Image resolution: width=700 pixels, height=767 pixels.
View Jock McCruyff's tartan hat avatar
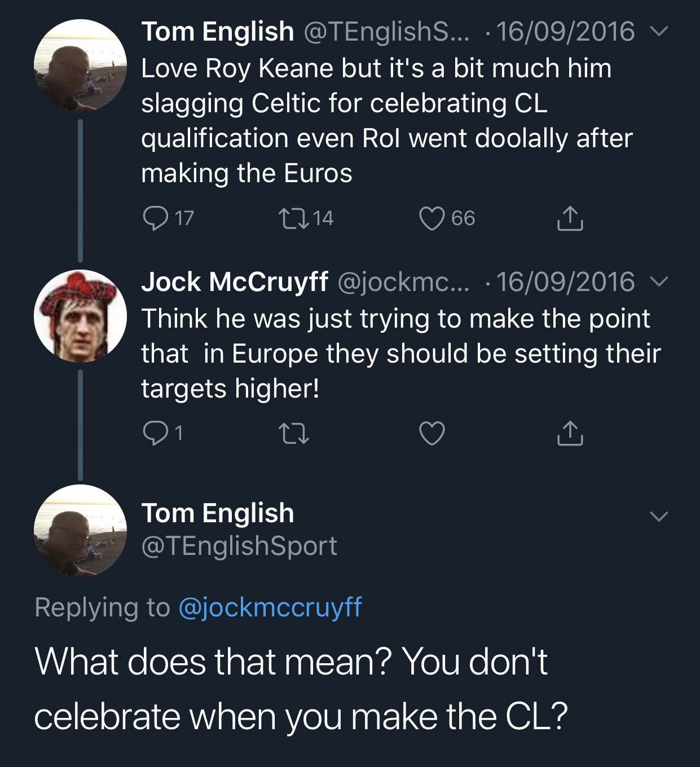coord(81,316)
